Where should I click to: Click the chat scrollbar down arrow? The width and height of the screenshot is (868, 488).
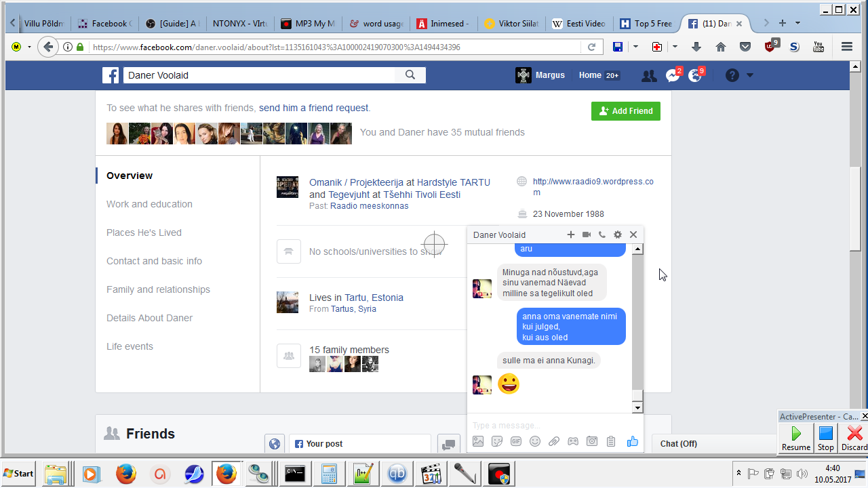point(637,408)
